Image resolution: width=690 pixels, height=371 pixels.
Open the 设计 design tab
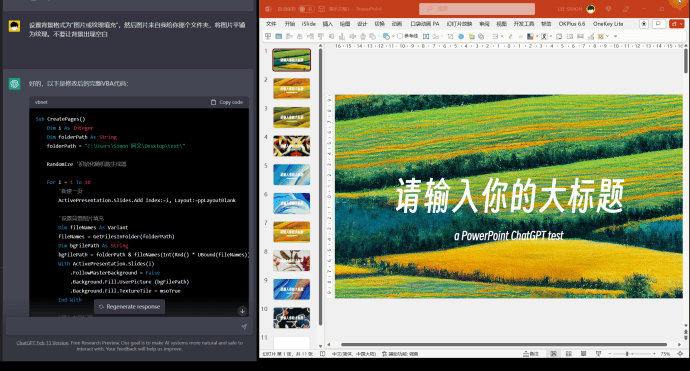click(x=362, y=24)
